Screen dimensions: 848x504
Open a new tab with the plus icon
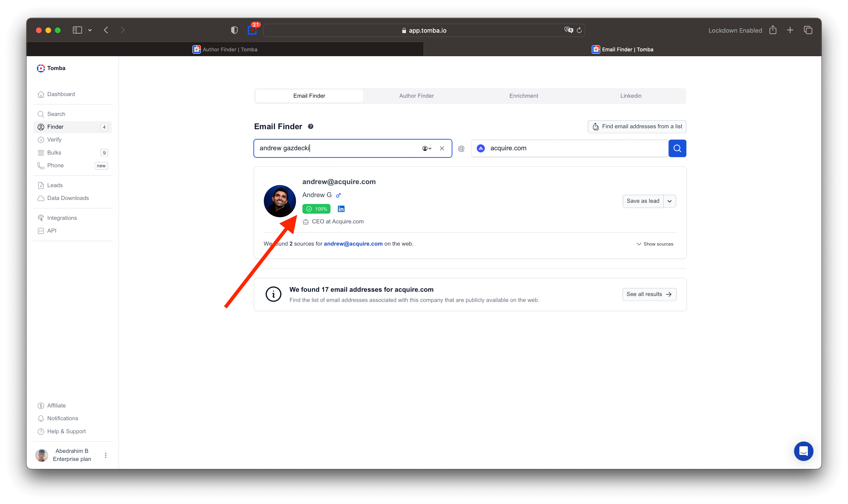point(790,30)
